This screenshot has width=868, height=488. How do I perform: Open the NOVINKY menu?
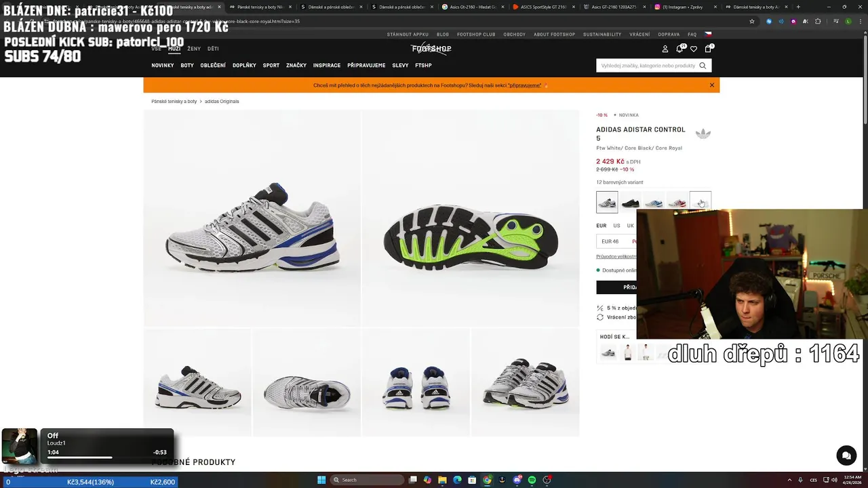point(163,66)
